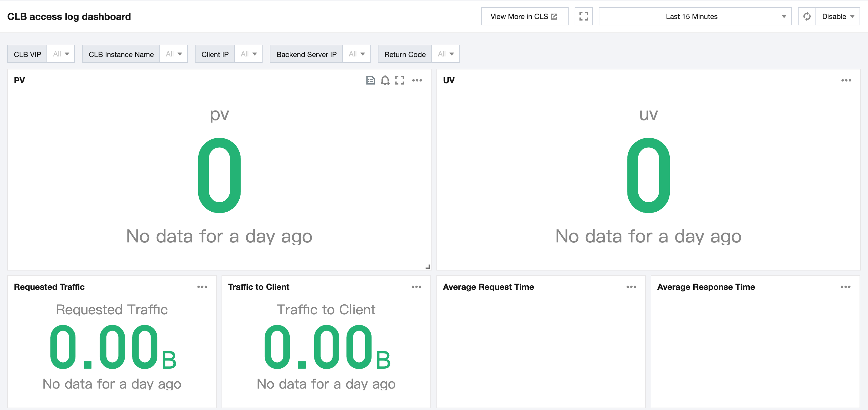Expand the CLB VIP filter dropdown
Screen dimensions: 868x410
[x=61, y=54]
